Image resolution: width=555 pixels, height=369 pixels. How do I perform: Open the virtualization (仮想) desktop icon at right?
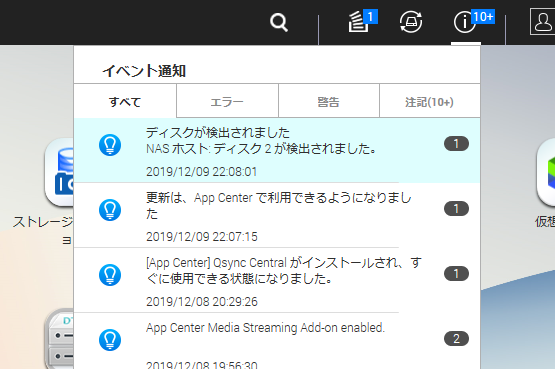coord(545,172)
